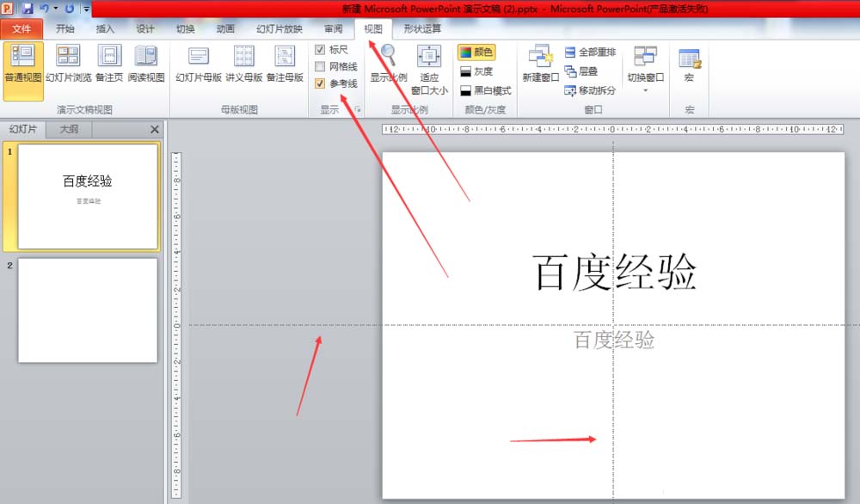Viewport: 860px width, 504px height.
Task: Open the Animations tab (动画)
Action: (225, 28)
